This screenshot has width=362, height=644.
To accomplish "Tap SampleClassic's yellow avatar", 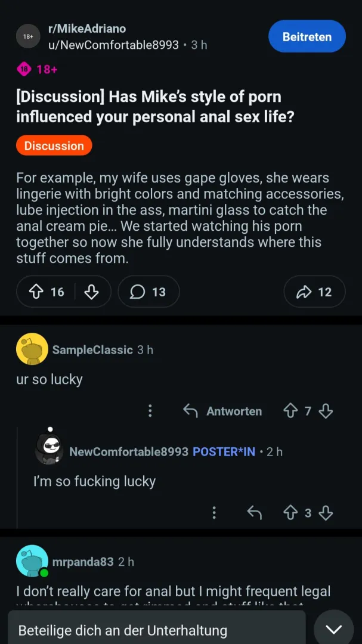I will pyautogui.click(x=32, y=349).
